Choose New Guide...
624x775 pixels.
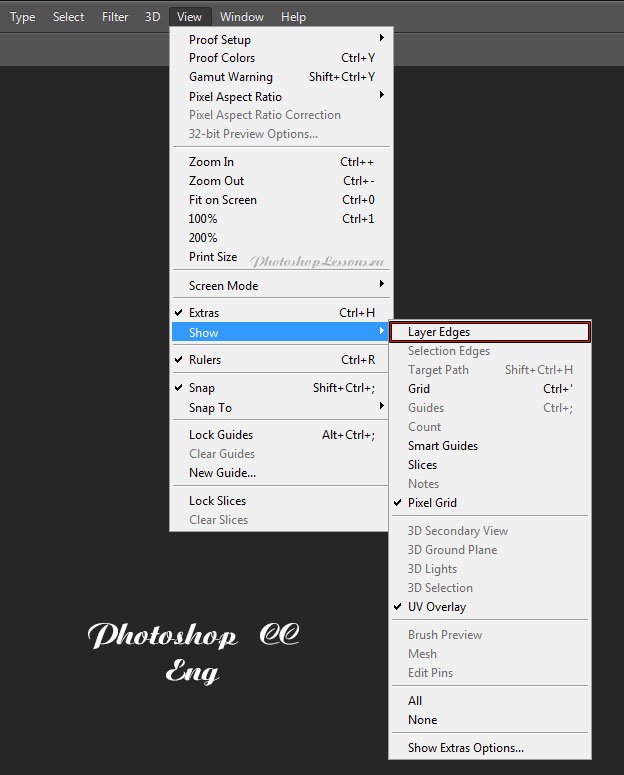tap(281, 473)
